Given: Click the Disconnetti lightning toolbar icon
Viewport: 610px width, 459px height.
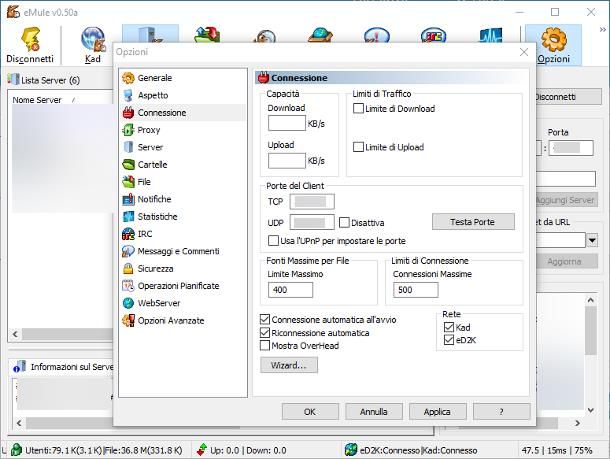Looking at the screenshot, I should click(30, 39).
